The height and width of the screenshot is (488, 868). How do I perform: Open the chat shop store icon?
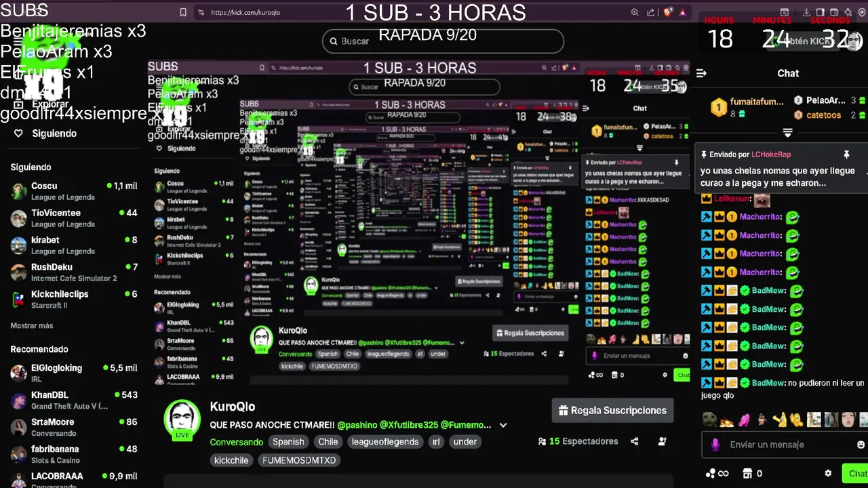click(747, 473)
